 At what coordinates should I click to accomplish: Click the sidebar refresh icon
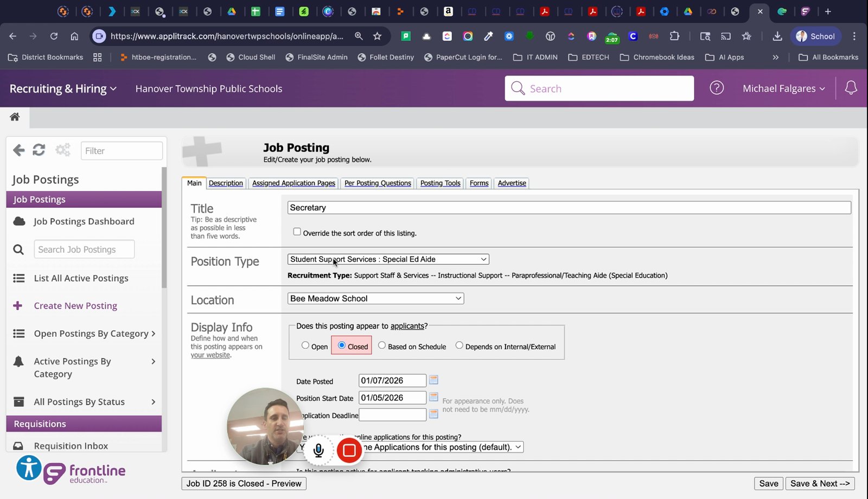point(39,150)
